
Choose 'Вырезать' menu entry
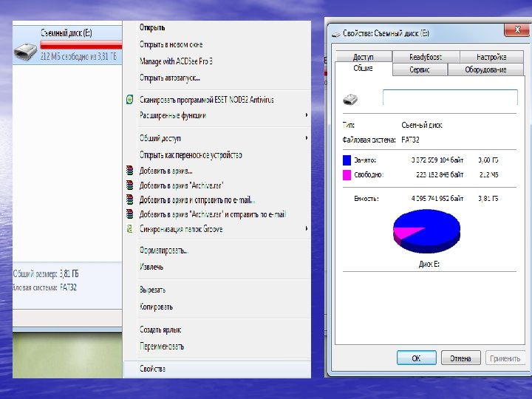pyautogui.click(x=153, y=290)
